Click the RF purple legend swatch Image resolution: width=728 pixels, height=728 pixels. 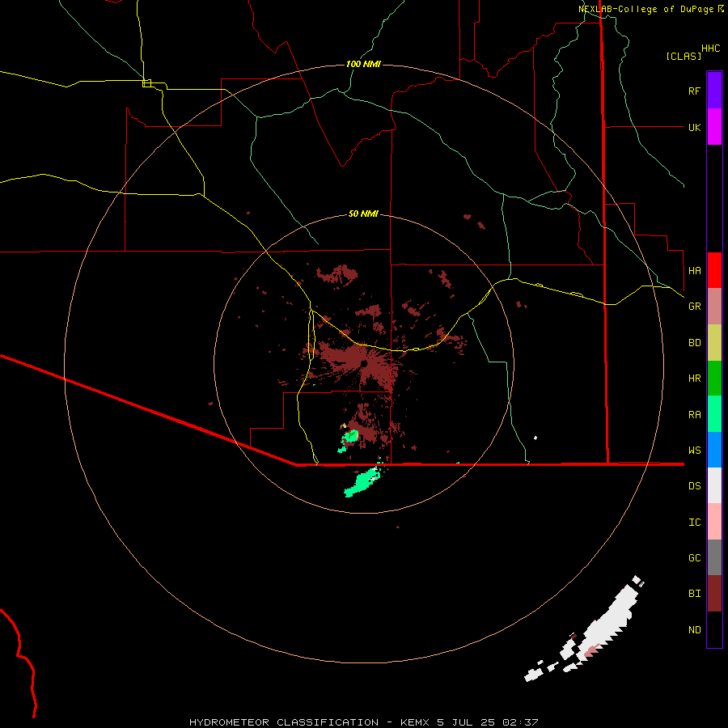[x=714, y=91]
